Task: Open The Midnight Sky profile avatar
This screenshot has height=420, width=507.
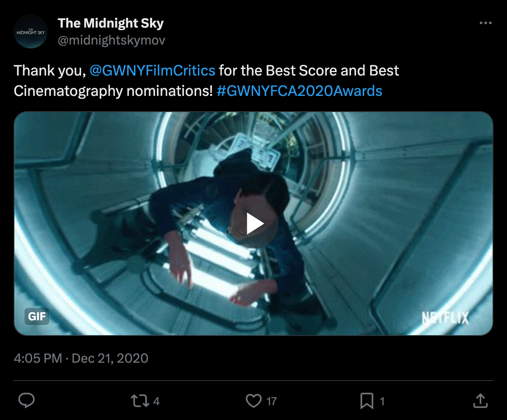Action: click(x=31, y=32)
